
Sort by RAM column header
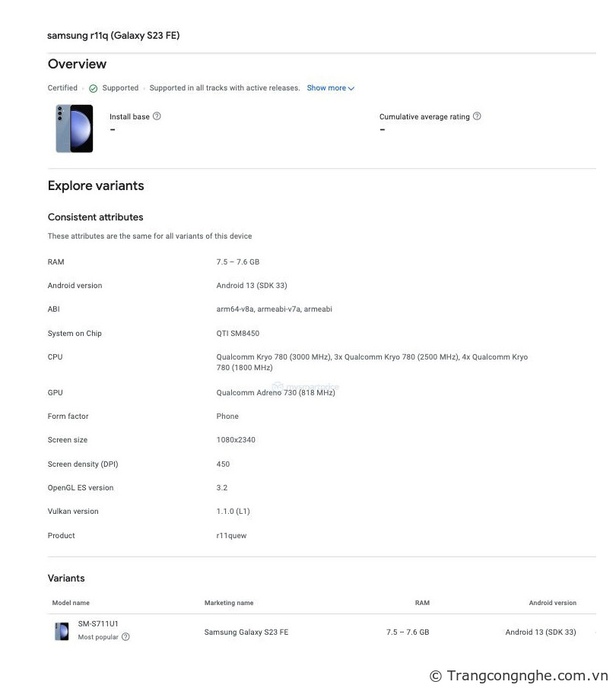[422, 603]
